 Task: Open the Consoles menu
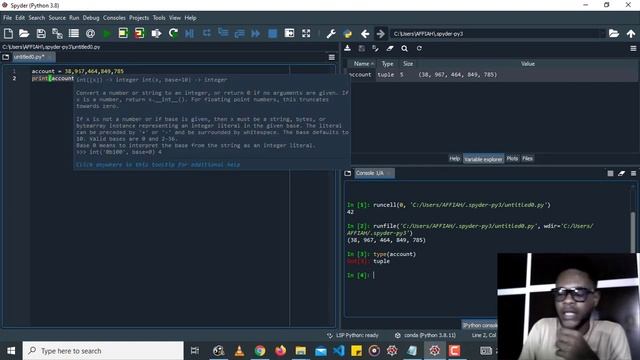pos(114,18)
